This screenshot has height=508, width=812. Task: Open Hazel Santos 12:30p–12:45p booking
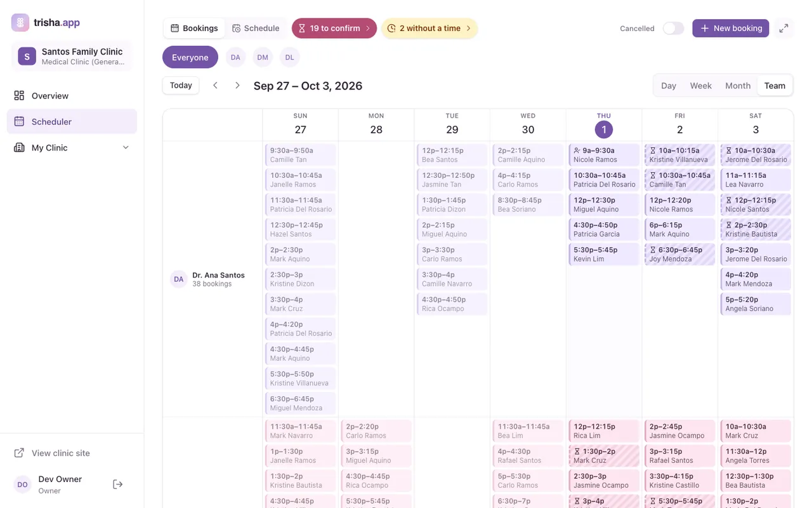coord(300,229)
